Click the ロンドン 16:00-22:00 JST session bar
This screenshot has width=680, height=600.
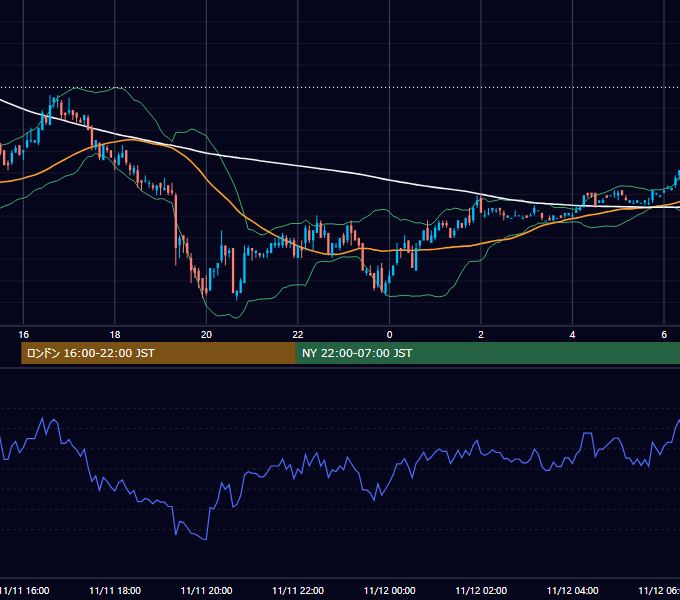coord(158,353)
